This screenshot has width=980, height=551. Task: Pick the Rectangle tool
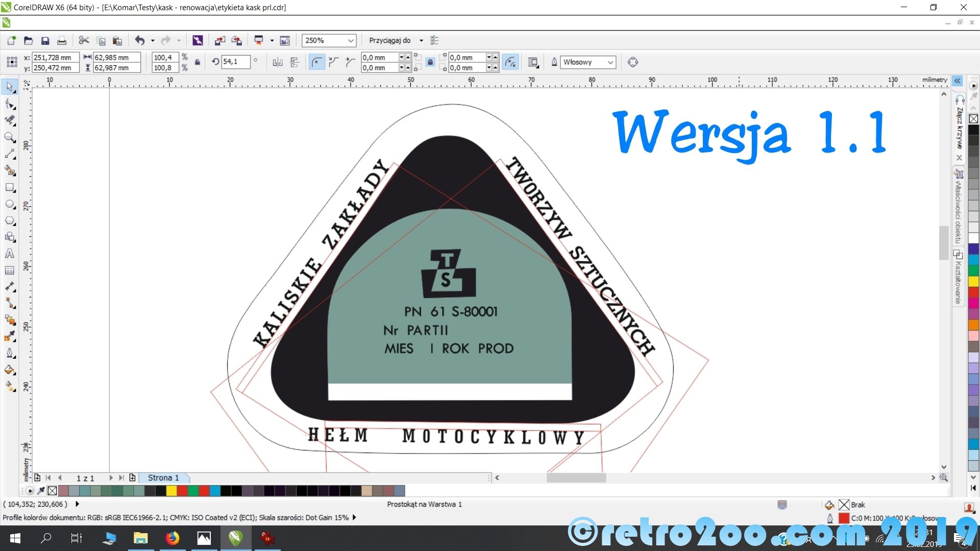(10, 187)
